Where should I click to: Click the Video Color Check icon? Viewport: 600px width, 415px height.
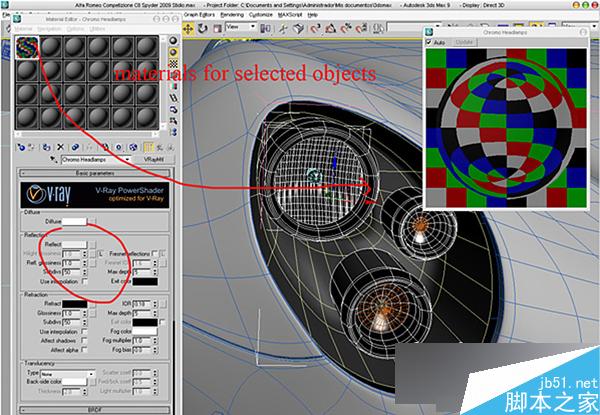coord(173,86)
